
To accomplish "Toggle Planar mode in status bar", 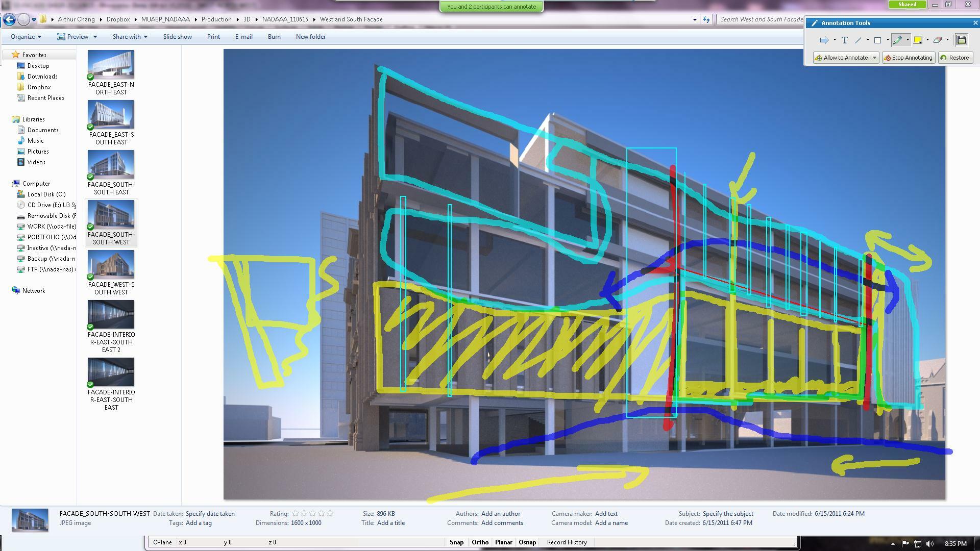I will tap(503, 542).
